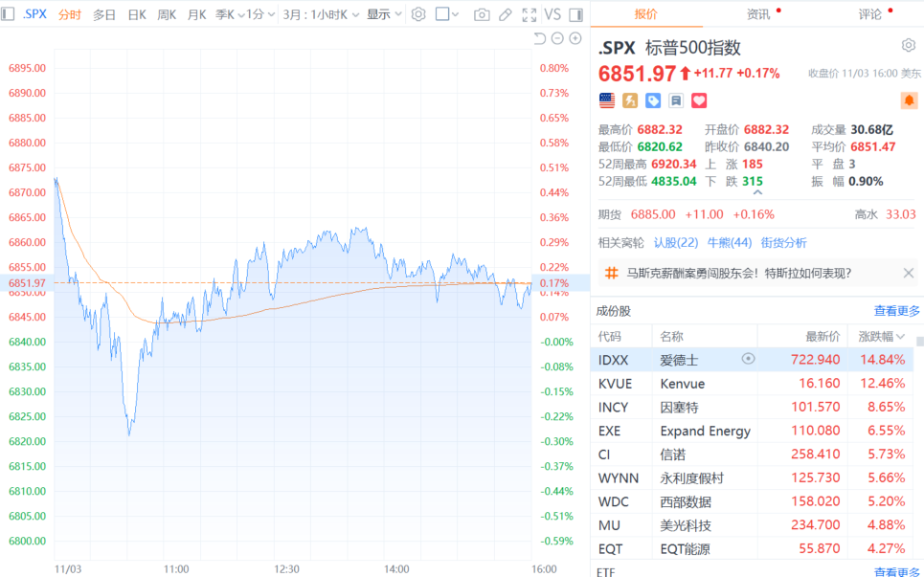Enter fullscreen chart mode
Screen dimensions: 924x577
click(530, 14)
